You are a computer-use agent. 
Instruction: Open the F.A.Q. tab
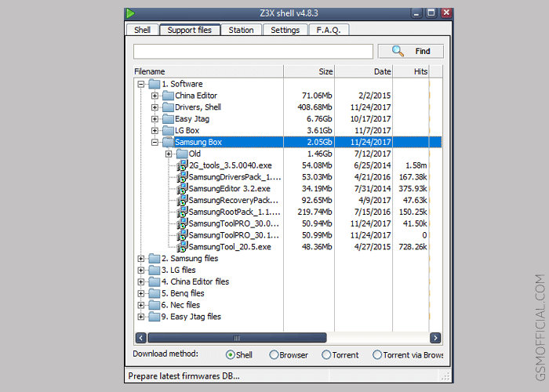(x=329, y=30)
